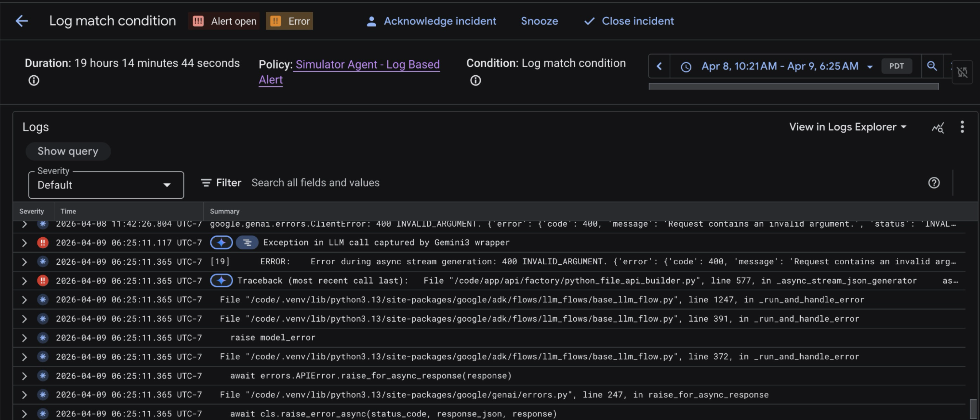The height and width of the screenshot is (420, 980).
Task: Open the Simulator Agent - Log Based Alert policy link
Action: [x=367, y=65]
